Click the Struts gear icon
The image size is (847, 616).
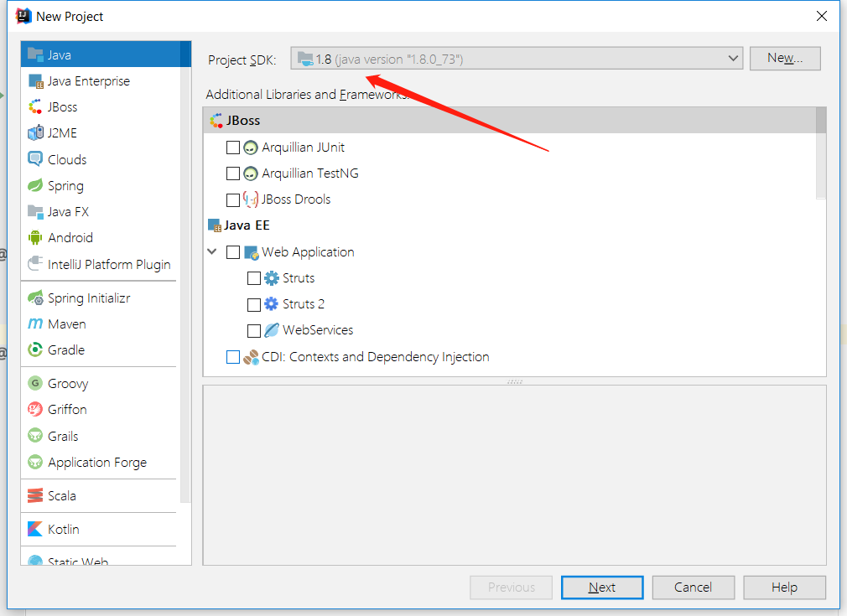[271, 278]
